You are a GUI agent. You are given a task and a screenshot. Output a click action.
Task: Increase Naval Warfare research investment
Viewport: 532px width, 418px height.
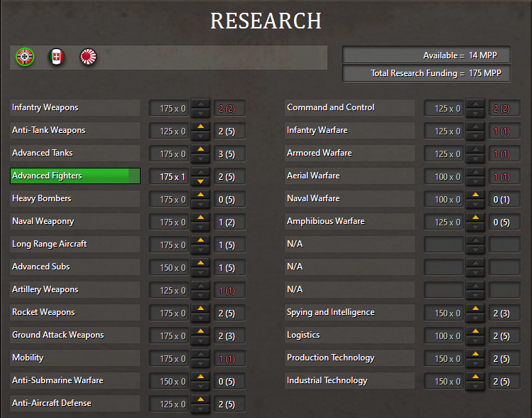click(x=475, y=195)
